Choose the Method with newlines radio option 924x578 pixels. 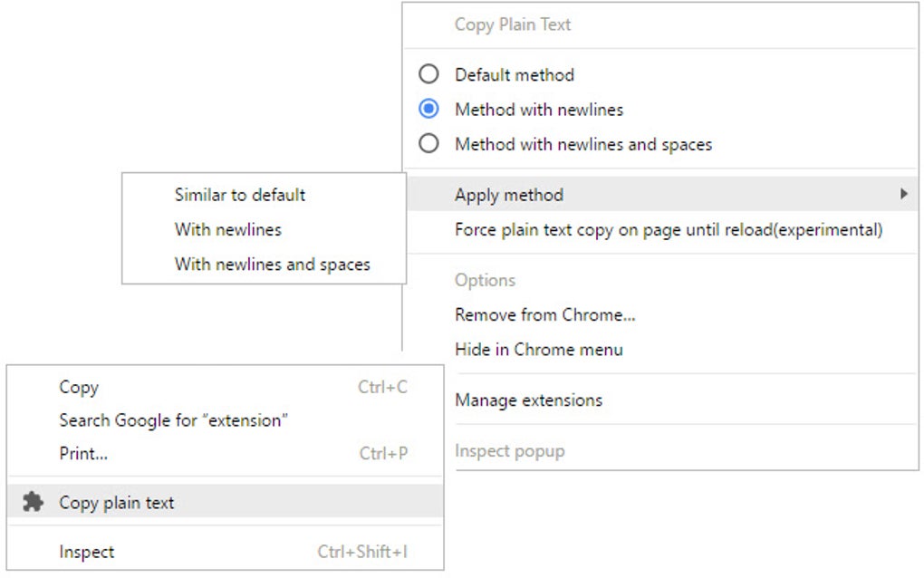(x=428, y=110)
